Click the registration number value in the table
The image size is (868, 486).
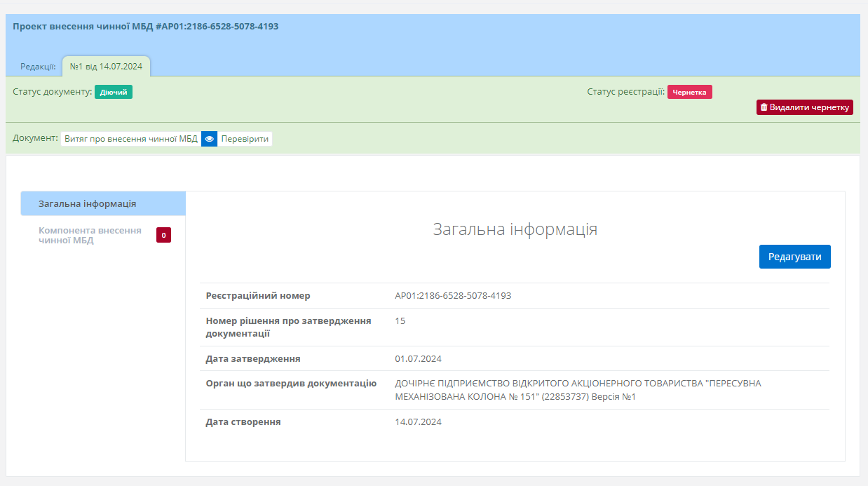point(453,295)
